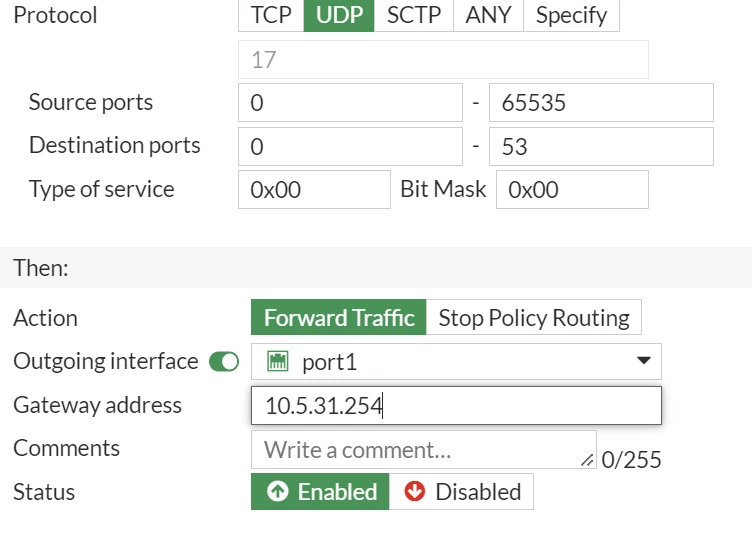
Task: Click the Bit Mask input field
Action: coord(572,190)
